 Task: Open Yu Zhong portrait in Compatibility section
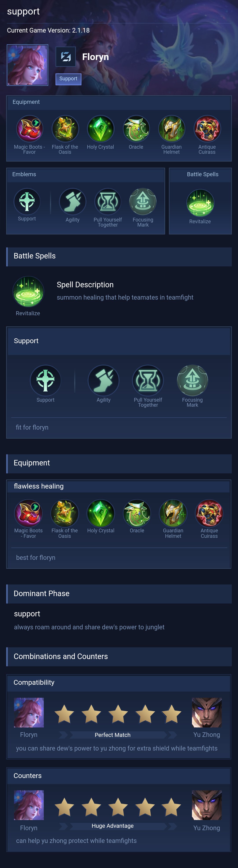pyautogui.click(x=207, y=713)
